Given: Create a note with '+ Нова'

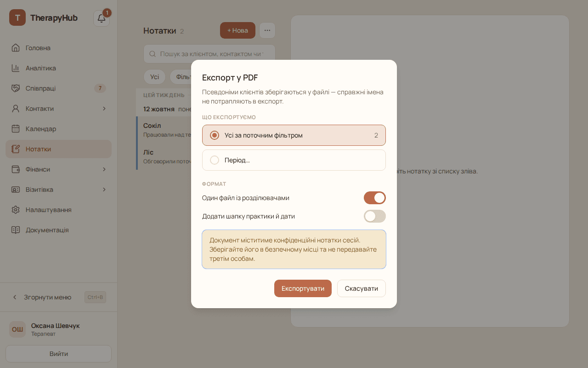Looking at the screenshot, I should pyautogui.click(x=237, y=30).
